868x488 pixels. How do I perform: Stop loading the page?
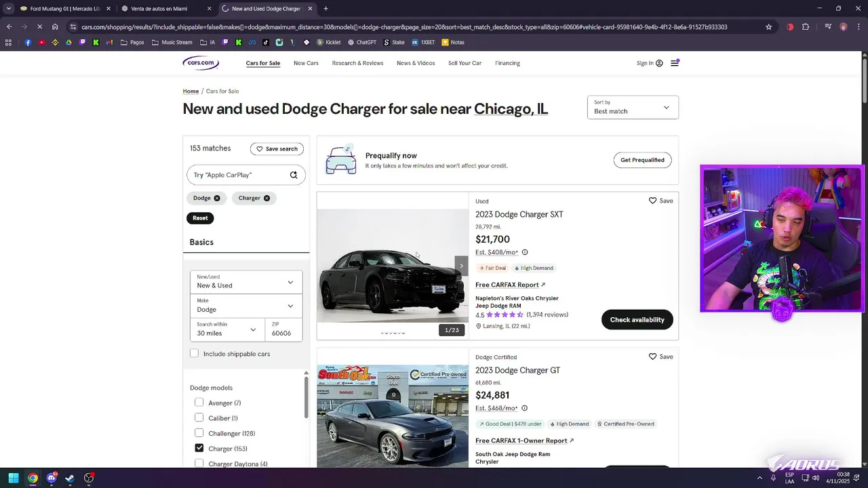39,27
